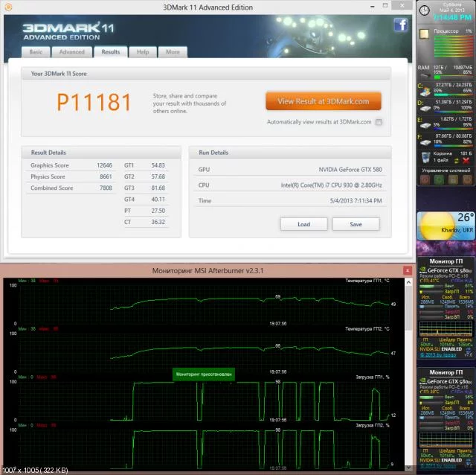The image size is (476, 475).
Task: Click the Afterburner vertical scrollbar thumb
Action: [x=408, y=307]
